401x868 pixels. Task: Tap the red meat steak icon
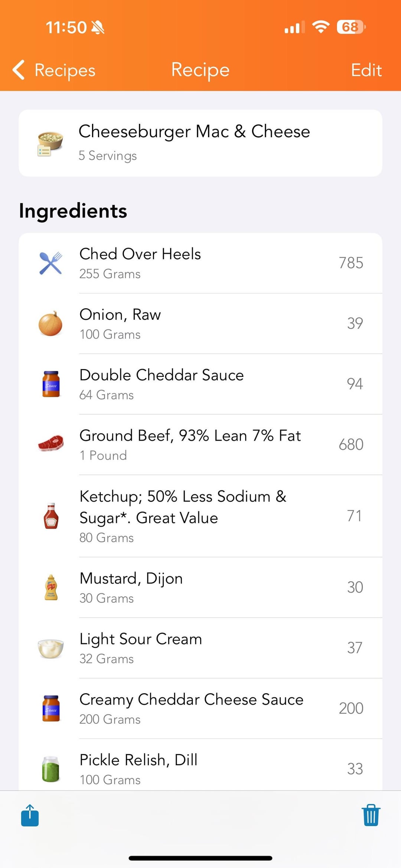[50, 444]
